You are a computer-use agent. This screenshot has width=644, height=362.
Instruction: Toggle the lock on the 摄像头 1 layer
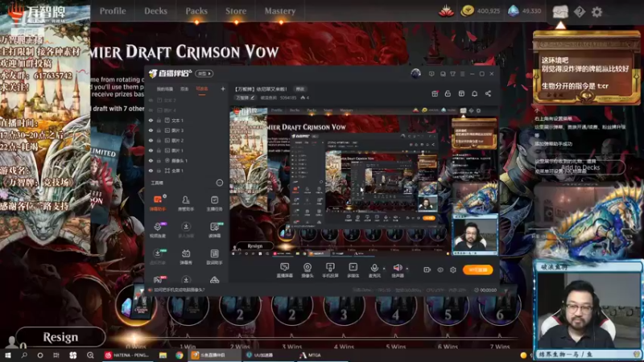pos(159,160)
